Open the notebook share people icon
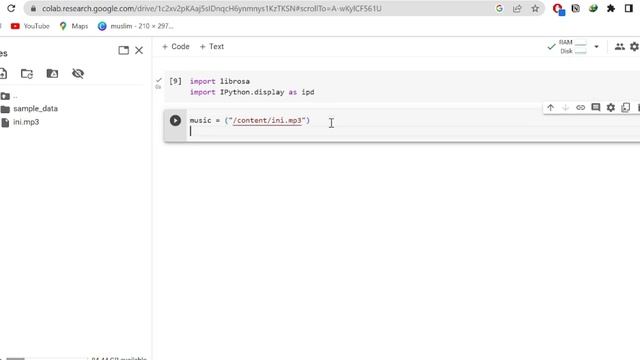The width and height of the screenshot is (640, 360). point(620,47)
